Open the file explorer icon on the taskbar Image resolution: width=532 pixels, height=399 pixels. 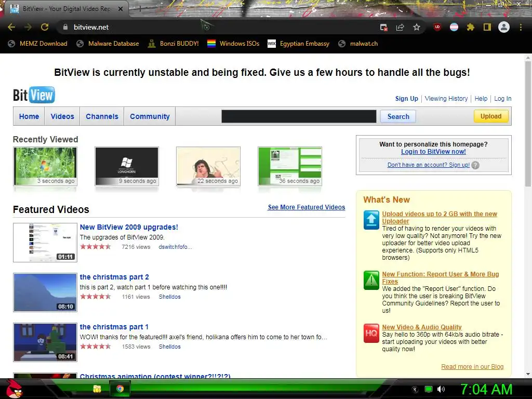pos(97,389)
